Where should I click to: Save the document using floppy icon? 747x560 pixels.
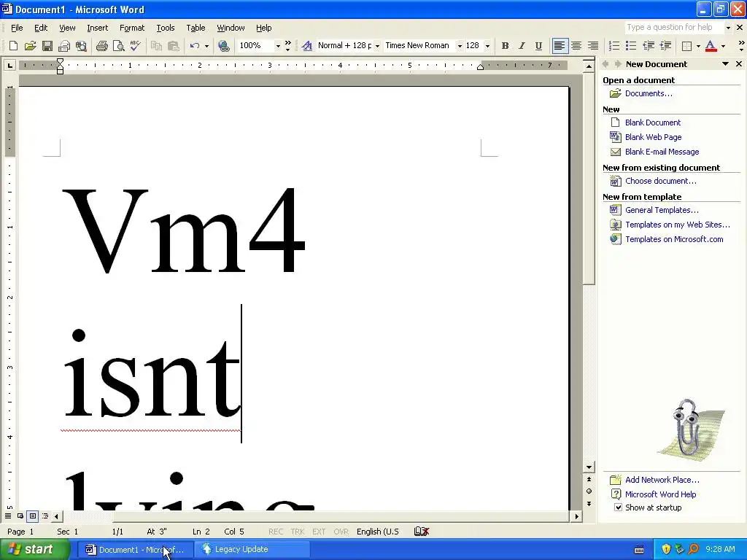coord(47,46)
